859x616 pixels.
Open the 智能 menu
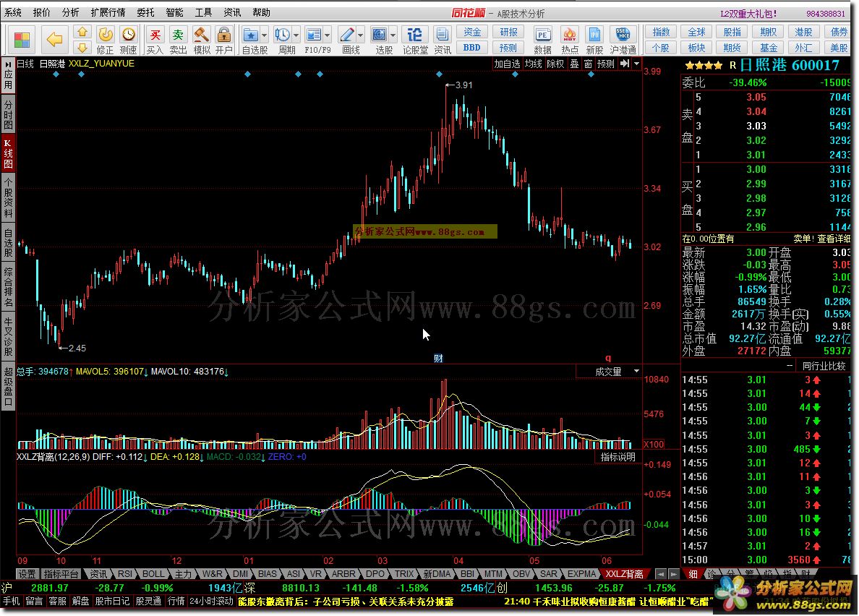pyautogui.click(x=174, y=12)
